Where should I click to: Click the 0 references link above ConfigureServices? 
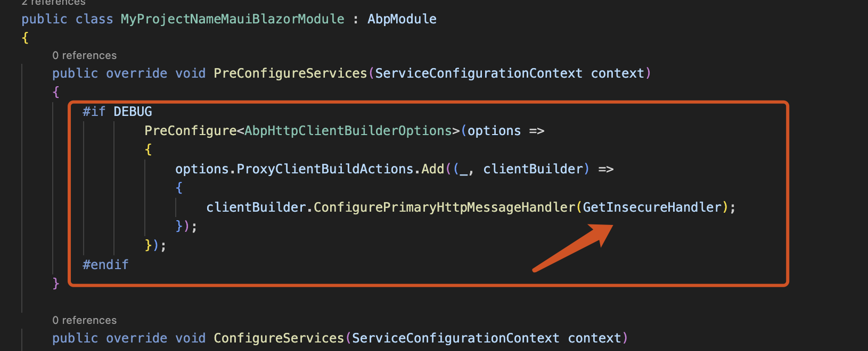84,320
